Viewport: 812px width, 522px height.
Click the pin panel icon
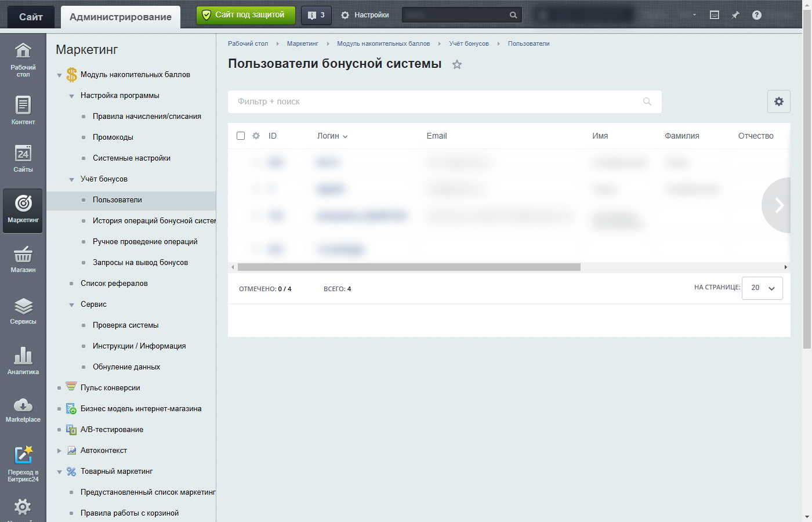pyautogui.click(x=735, y=15)
